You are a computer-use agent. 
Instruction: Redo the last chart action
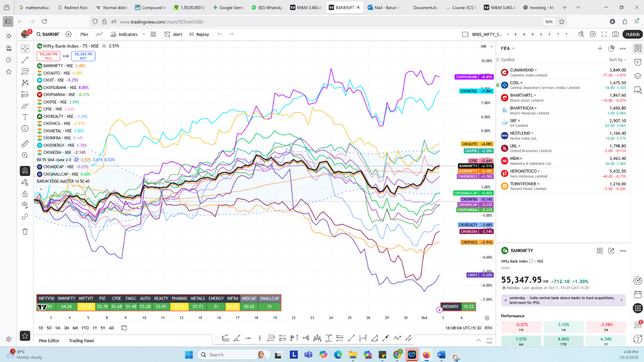231,34
